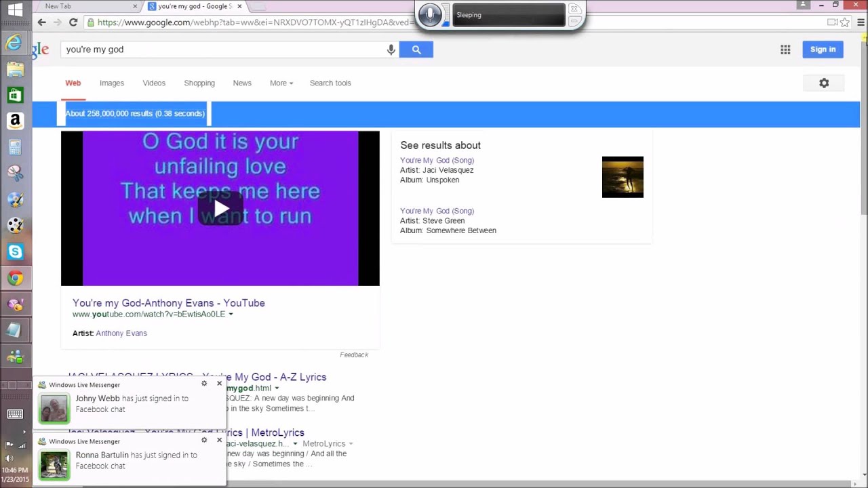Start a voice search with the microphone icon
This screenshot has width=868, height=488.
(x=391, y=49)
